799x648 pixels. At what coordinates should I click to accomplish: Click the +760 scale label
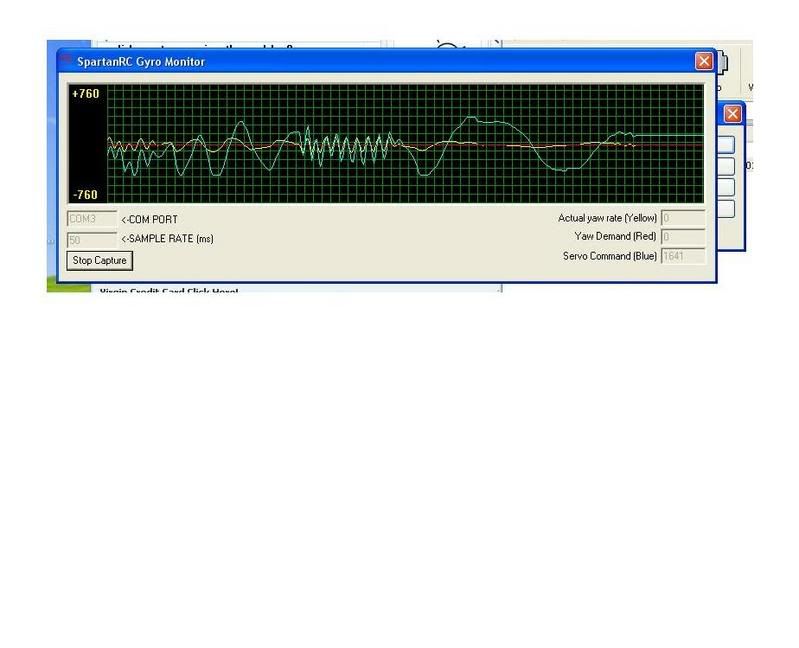86,94
